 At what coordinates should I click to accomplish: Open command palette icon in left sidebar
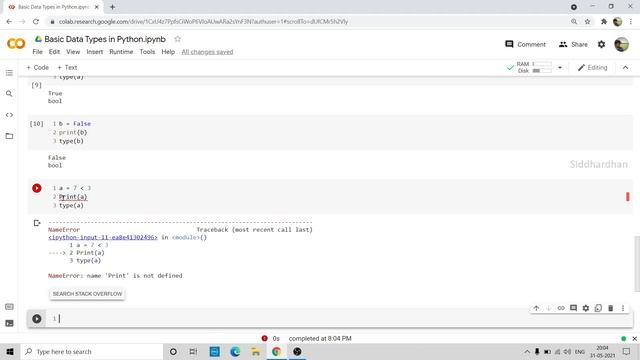click(x=9, y=307)
